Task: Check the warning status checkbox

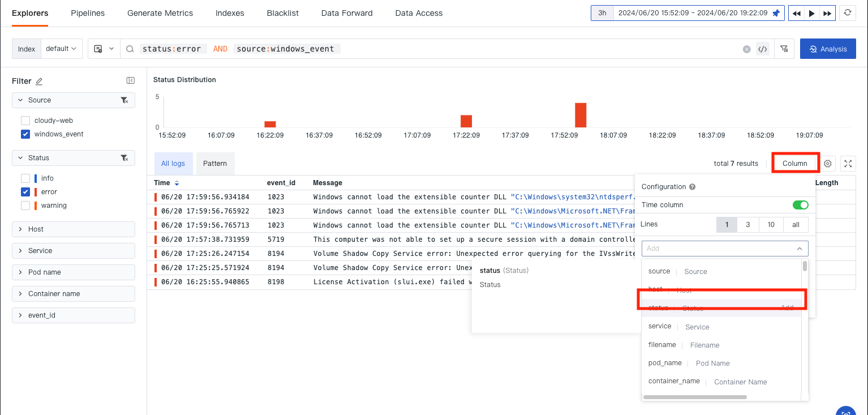Action: coord(25,206)
